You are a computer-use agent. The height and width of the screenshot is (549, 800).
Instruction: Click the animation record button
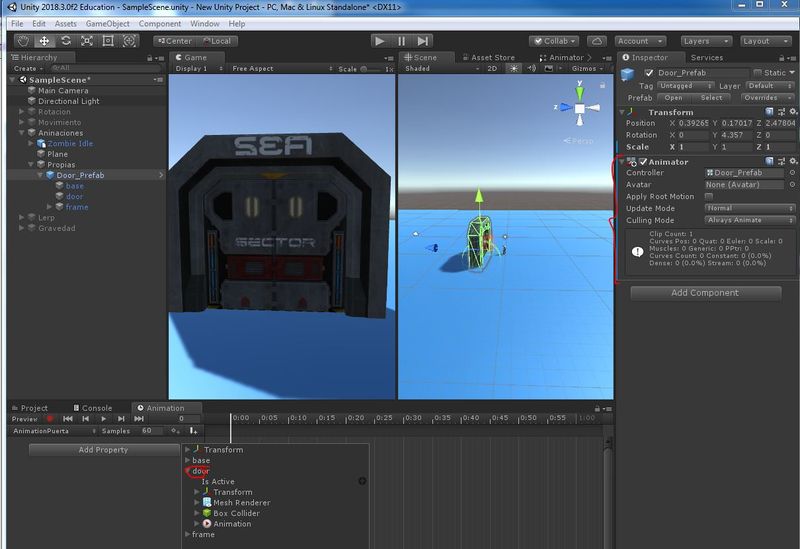tap(50, 419)
